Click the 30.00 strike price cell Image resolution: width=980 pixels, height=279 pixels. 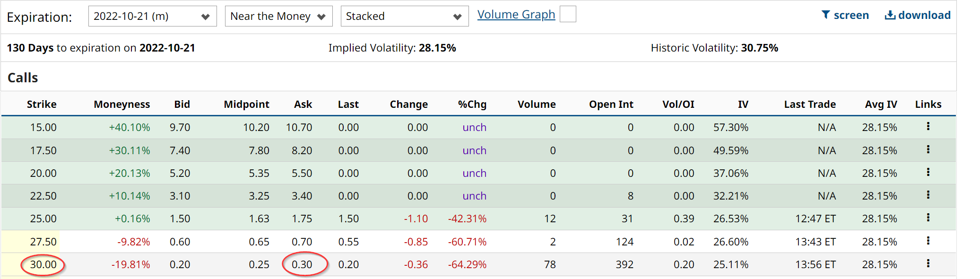(43, 264)
